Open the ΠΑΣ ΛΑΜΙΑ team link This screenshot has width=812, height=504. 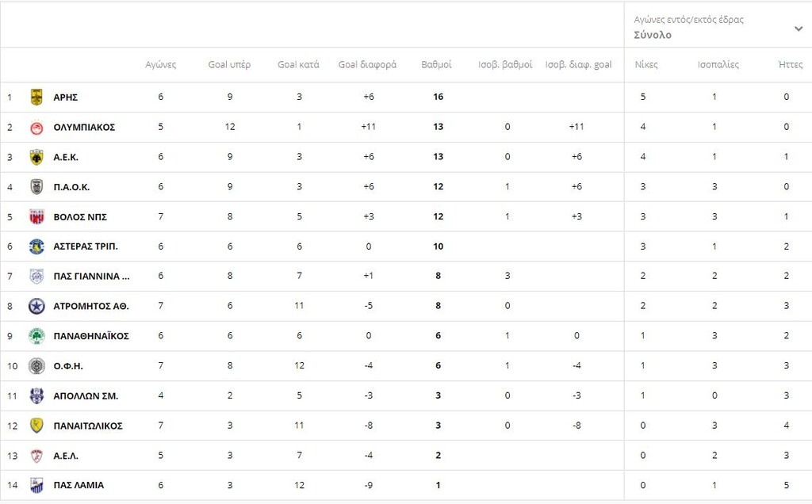pos(79,485)
